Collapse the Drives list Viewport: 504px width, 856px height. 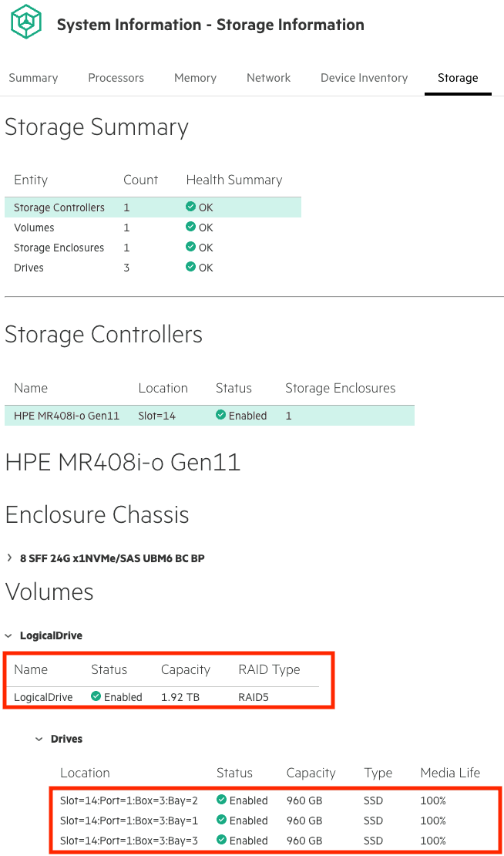[39, 740]
